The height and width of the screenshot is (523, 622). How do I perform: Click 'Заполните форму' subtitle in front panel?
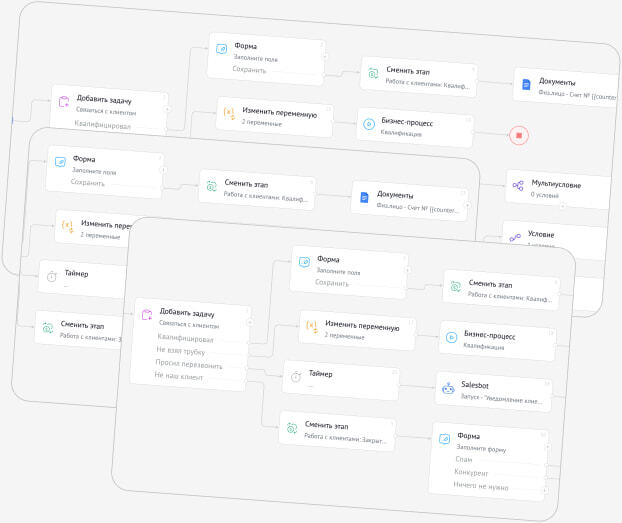(481, 448)
